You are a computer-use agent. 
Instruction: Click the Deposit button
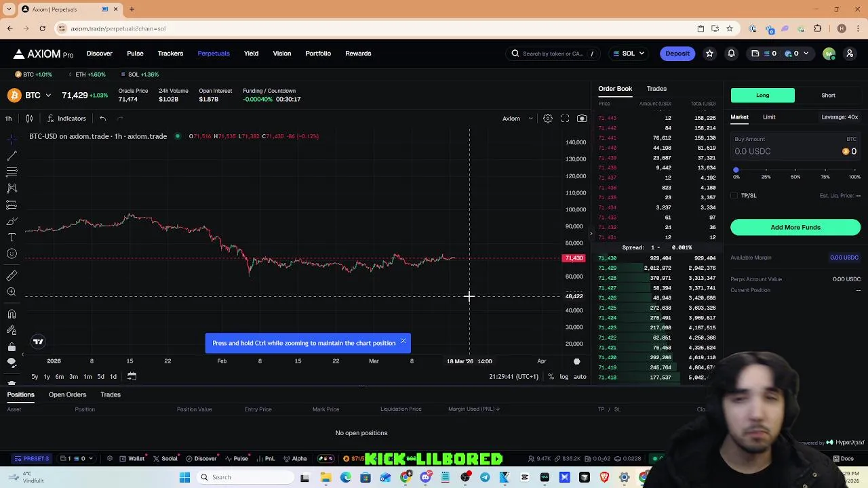(x=677, y=54)
